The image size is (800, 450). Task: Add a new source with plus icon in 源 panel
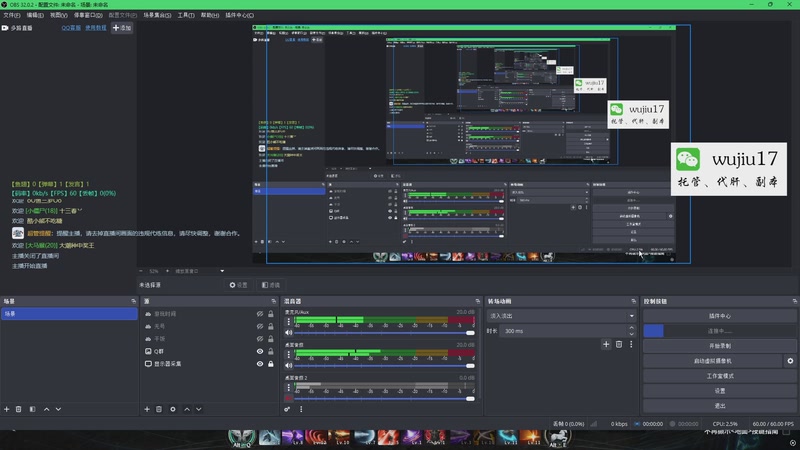(147, 409)
